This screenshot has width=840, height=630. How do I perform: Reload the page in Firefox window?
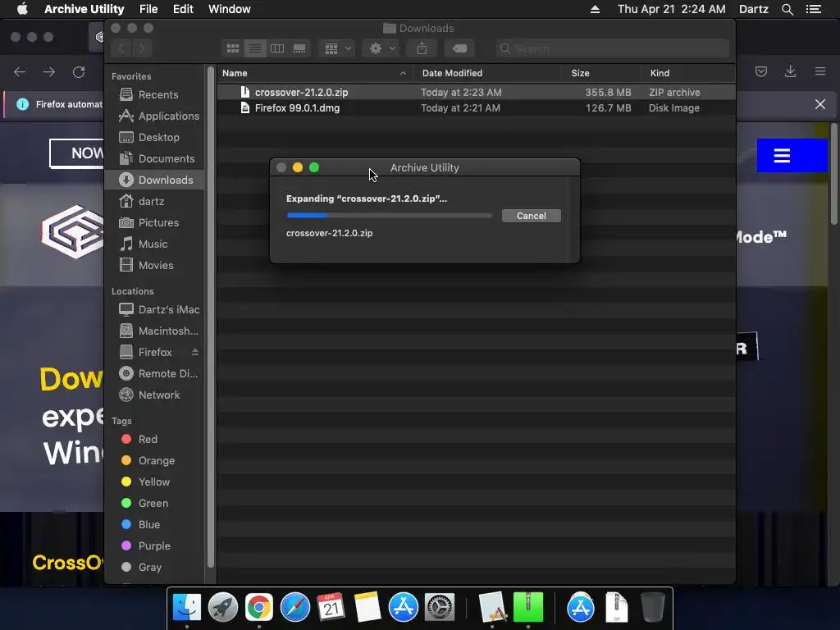tap(79, 72)
